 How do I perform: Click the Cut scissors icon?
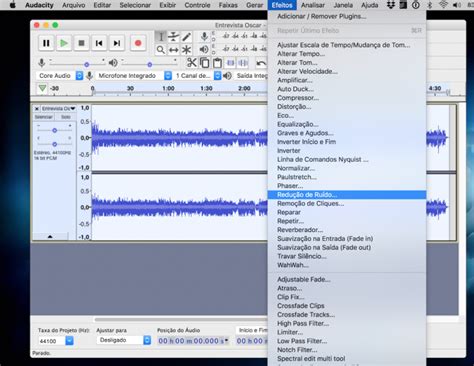(x=191, y=63)
